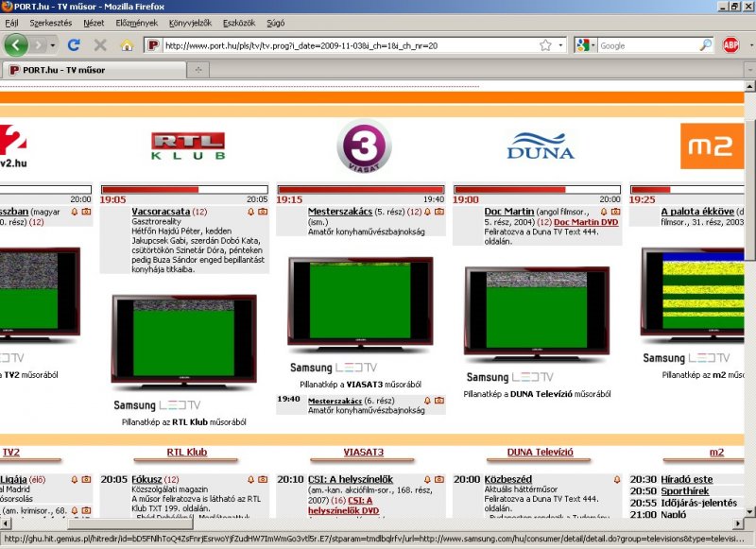Image resolution: width=756 pixels, height=549 pixels.
Task: Open the VIASAT3 channel heading link
Action: pyautogui.click(x=363, y=452)
